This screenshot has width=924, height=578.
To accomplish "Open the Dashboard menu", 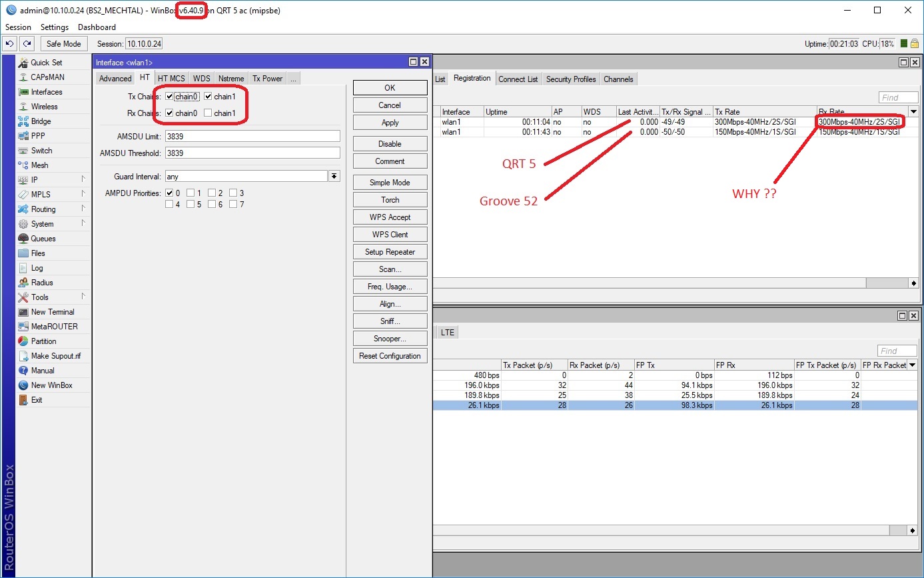I will [x=97, y=27].
